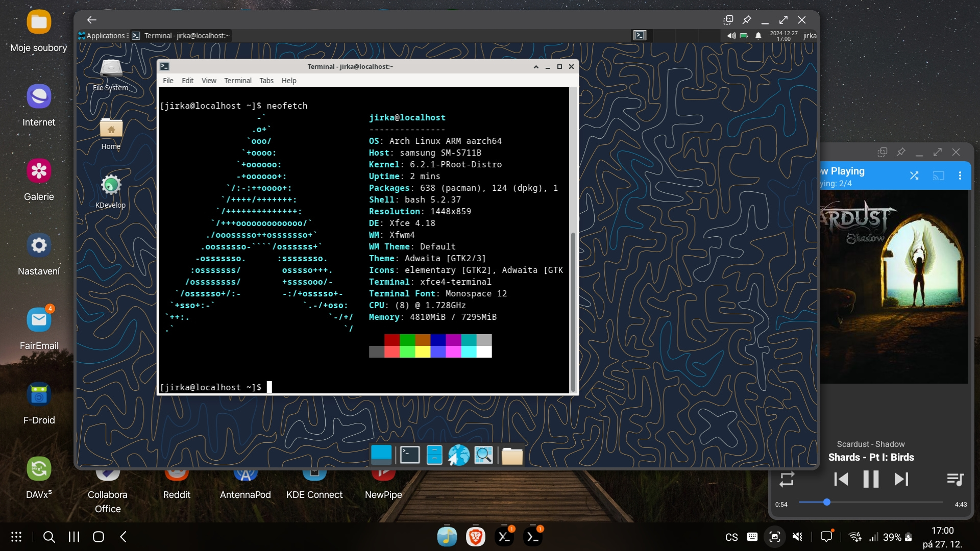Image resolution: width=980 pixels, height=551 pixels.
Task: Launch Web Browser from Xfce dock
Action: 459,455
